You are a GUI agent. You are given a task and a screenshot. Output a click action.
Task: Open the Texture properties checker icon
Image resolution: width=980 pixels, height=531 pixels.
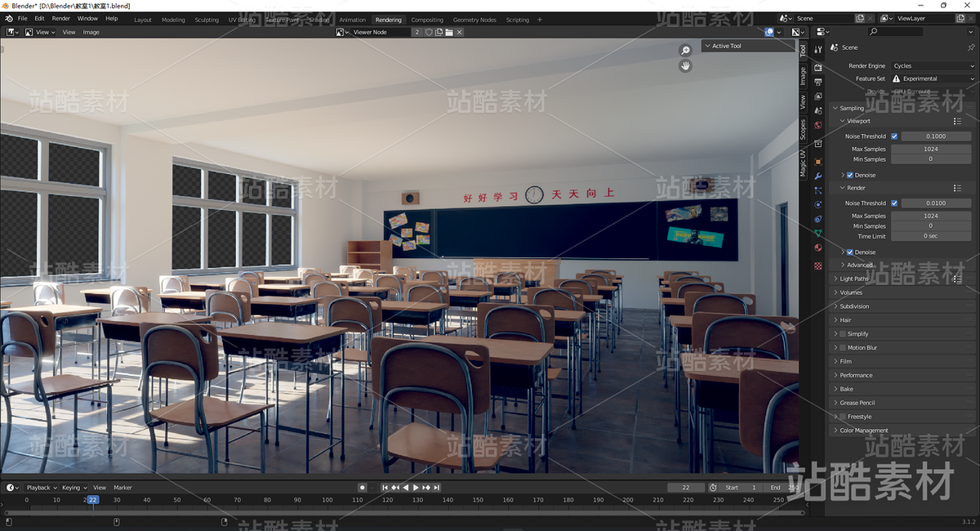pos(818,265)
